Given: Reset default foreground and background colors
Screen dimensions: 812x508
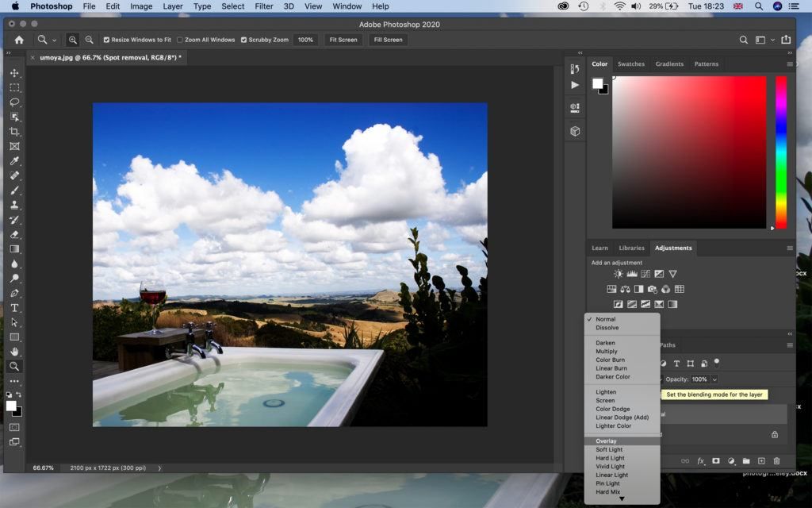Looking at the screenshot, I should (x=9, y=395).
